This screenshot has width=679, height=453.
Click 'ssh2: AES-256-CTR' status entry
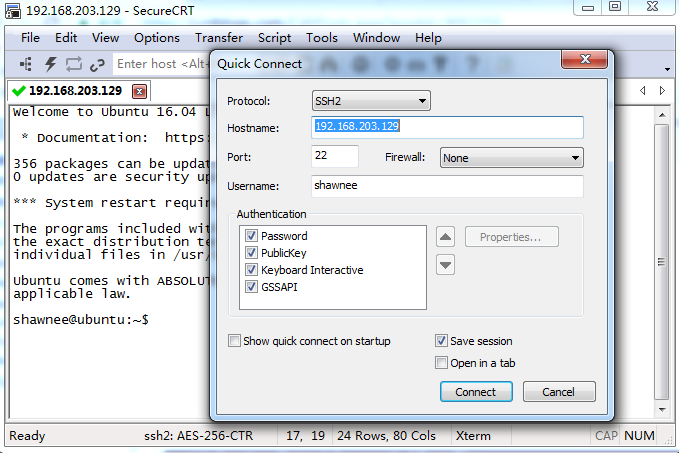click(198, 435)
